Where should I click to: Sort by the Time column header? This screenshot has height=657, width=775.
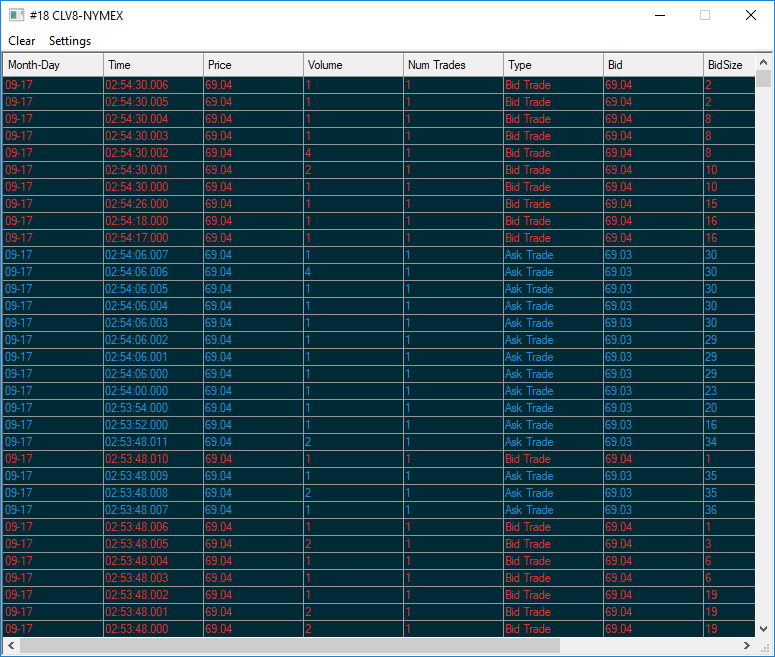point(153,65)
